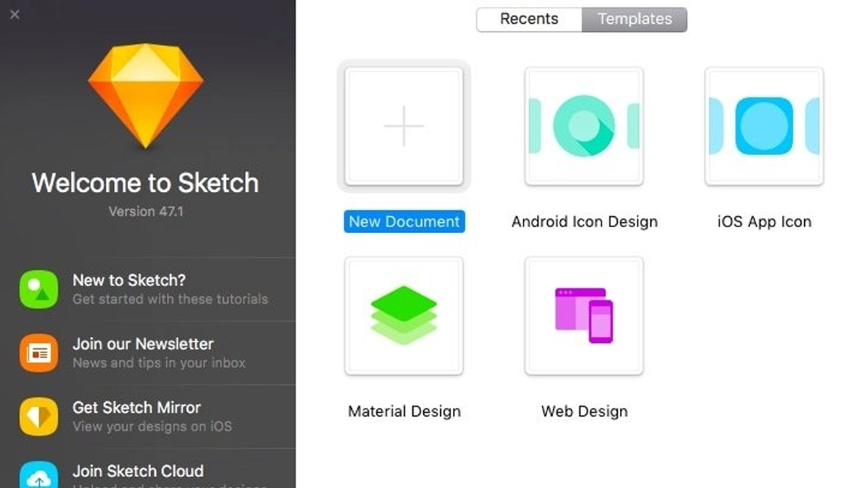Click the Android Icon Design label
Viewport: 868px width, 488px height.
coord(585,222)
